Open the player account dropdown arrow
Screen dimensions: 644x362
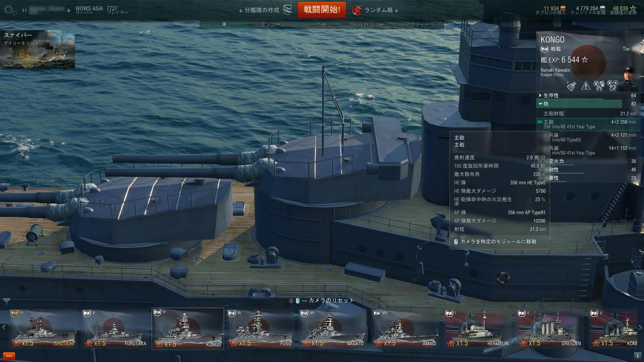tap(69, 10)
